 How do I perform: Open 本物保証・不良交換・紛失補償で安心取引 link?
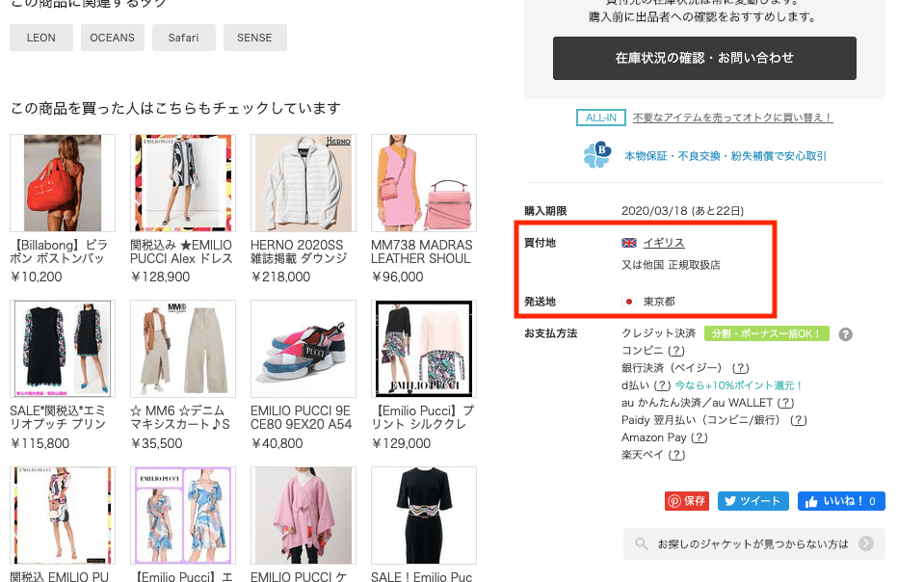[726, 156]
